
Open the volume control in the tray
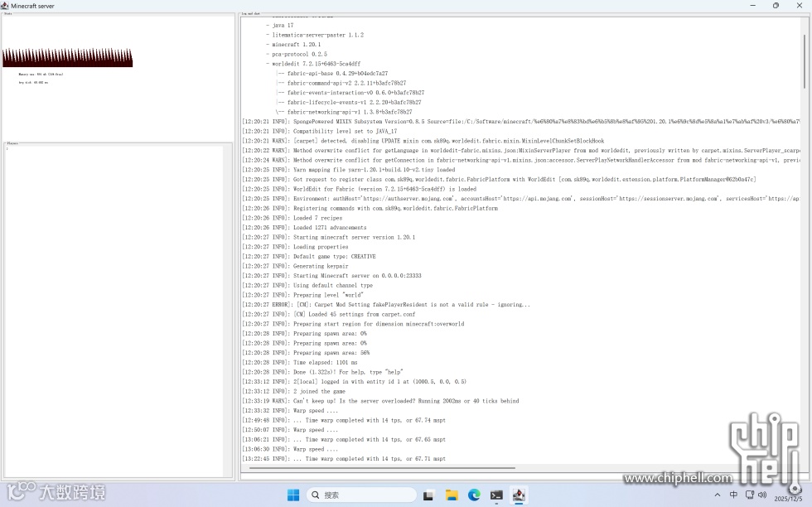pyautogui.click(x=761, y=495)
